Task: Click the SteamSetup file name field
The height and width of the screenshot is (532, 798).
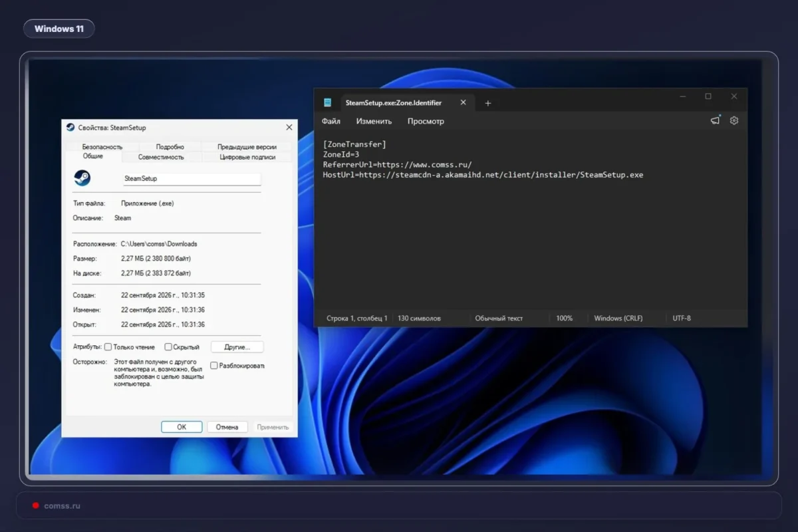Action: coord(192,179)
